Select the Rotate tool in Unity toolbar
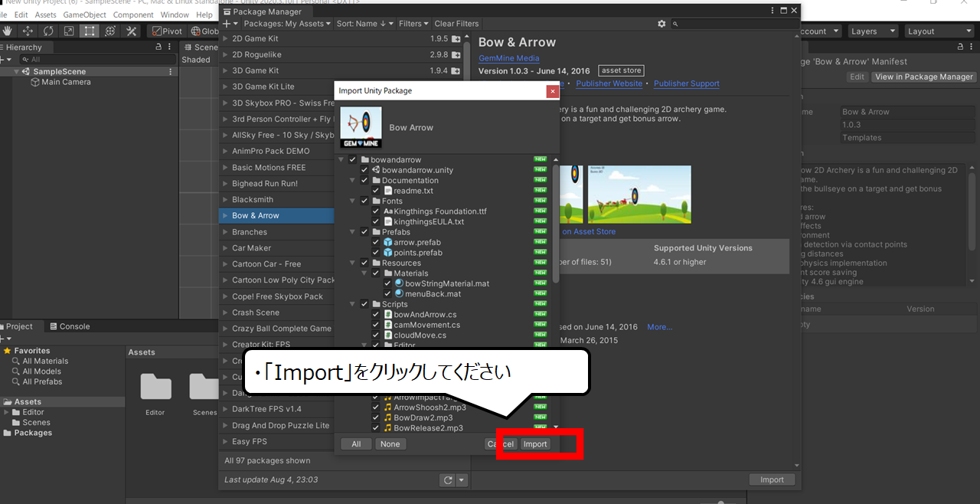Image resolution: width=980 pixels, height=504 pixels. coord(49,31)
